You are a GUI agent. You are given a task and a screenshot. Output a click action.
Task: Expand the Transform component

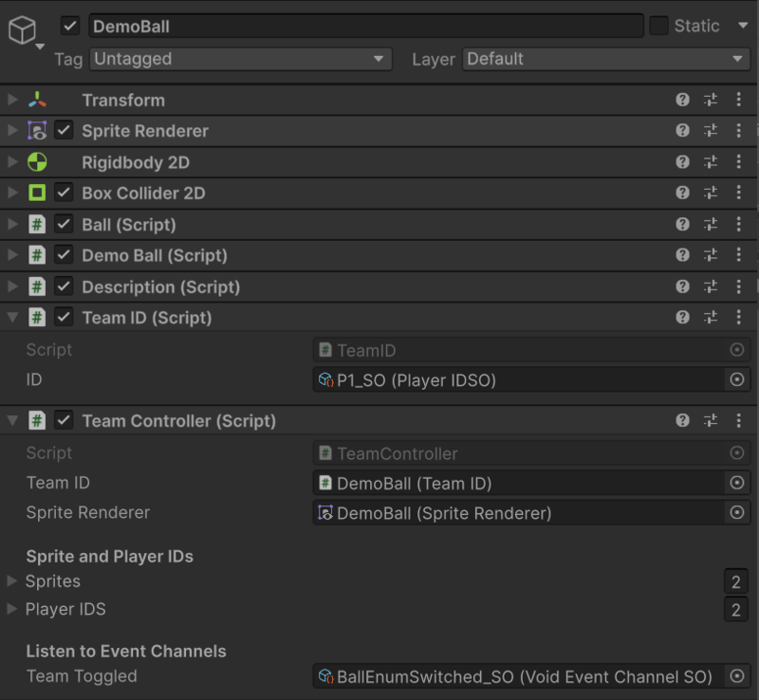click(12, 100)
